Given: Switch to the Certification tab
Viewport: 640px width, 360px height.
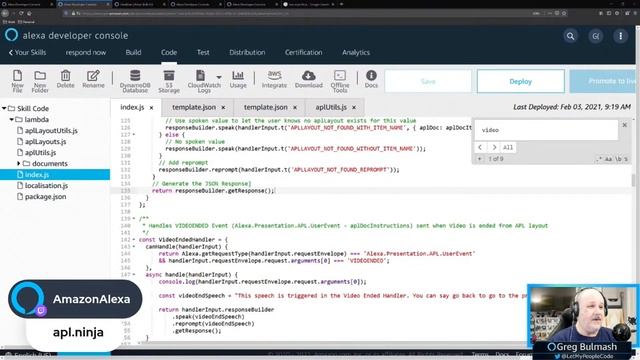Looking at the screenshot, I should pos(303,52).
